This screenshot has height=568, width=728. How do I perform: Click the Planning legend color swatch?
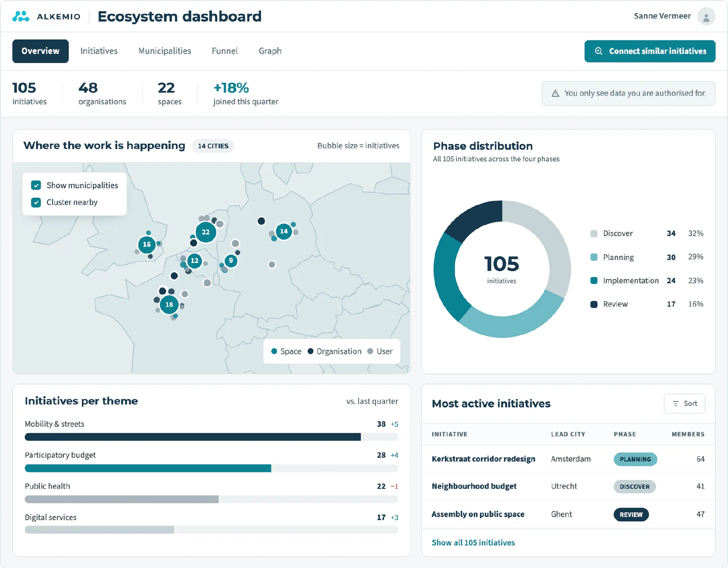594,257
